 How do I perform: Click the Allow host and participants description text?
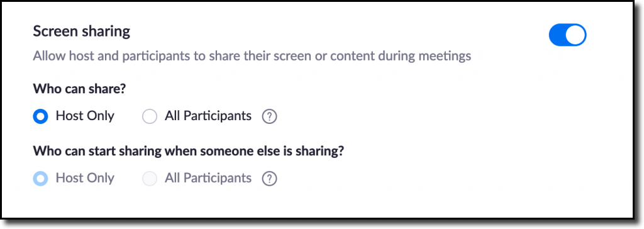[252, 56]
